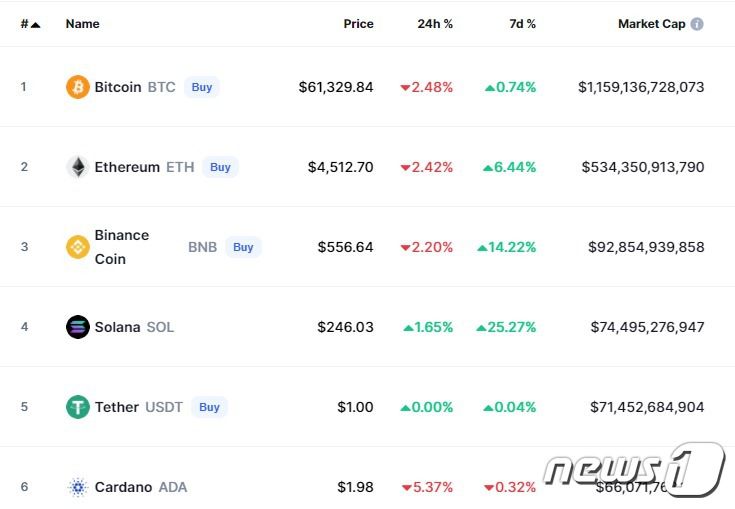Sort table by Name column header
The image size is (735, 509).
tap(83, 24)
